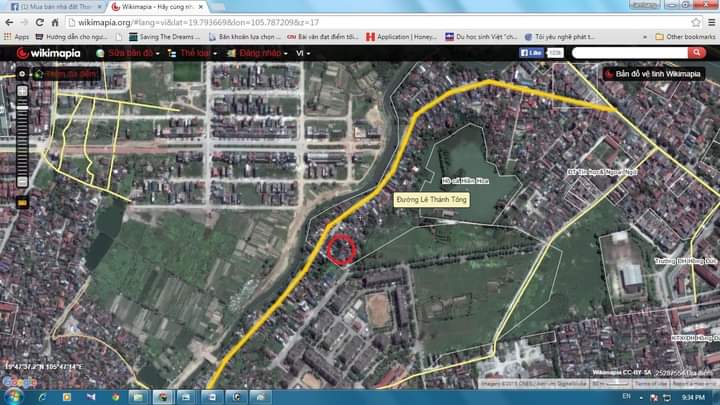Screen dimensions: 720x405
Task: Open the Sửa bản đồ dropdown menu
Action: coord(128,53)
